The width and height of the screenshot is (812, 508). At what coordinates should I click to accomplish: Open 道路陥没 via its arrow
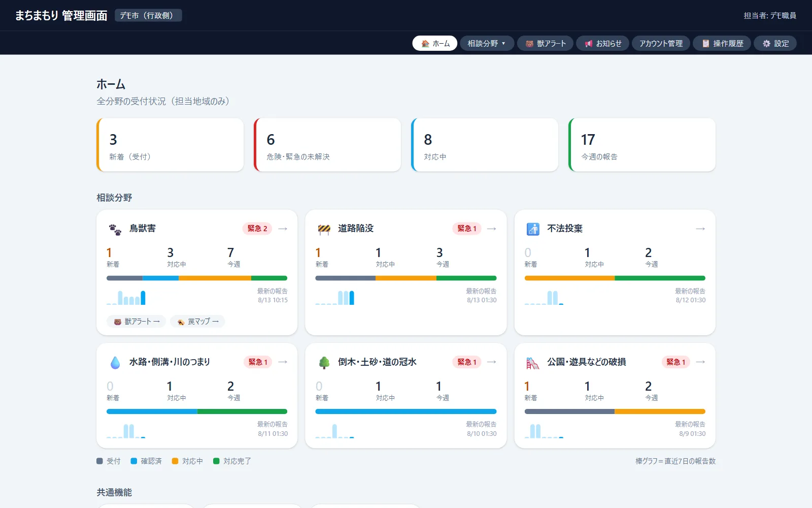point(491,229)
